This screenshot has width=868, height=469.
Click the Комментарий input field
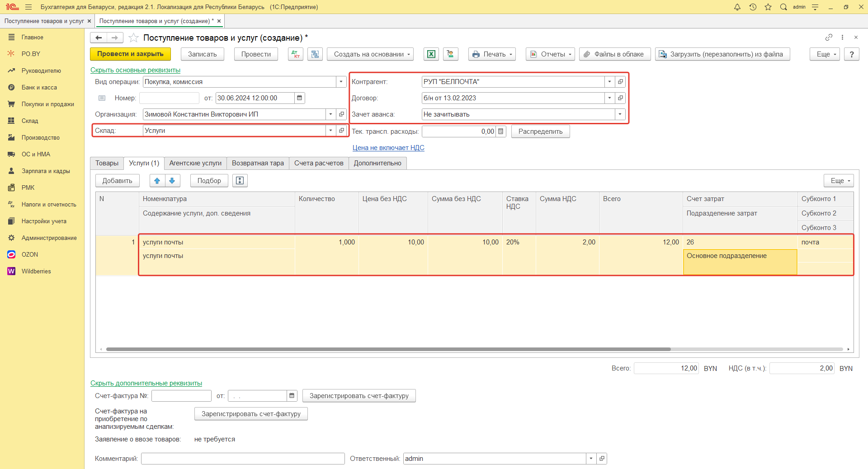click(243, 459)
